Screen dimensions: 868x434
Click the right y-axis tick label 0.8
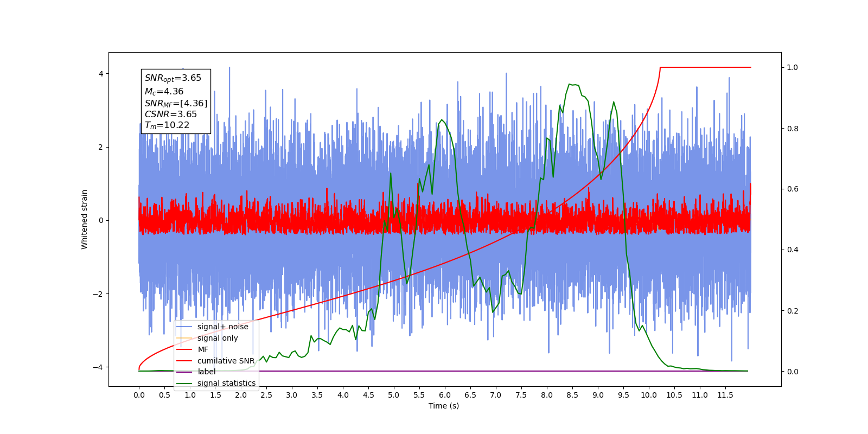(x=793, y=129)
